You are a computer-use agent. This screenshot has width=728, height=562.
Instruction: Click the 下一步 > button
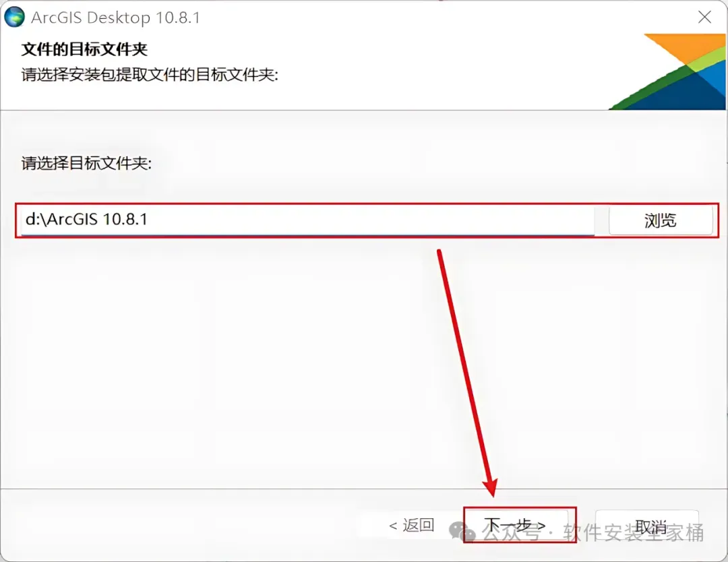516,526
